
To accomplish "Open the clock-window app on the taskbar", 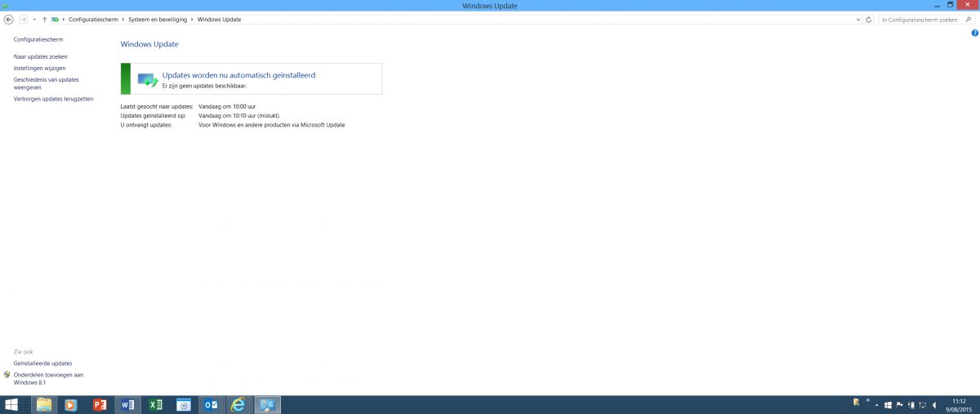I will pyautogui.click(x=184, y=405).
